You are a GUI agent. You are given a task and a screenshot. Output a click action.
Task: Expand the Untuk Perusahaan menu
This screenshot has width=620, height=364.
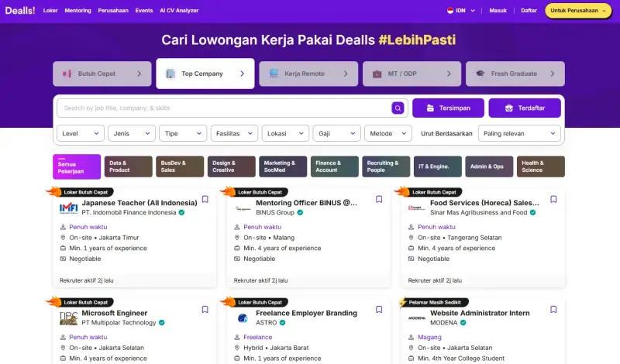[578, 11]
